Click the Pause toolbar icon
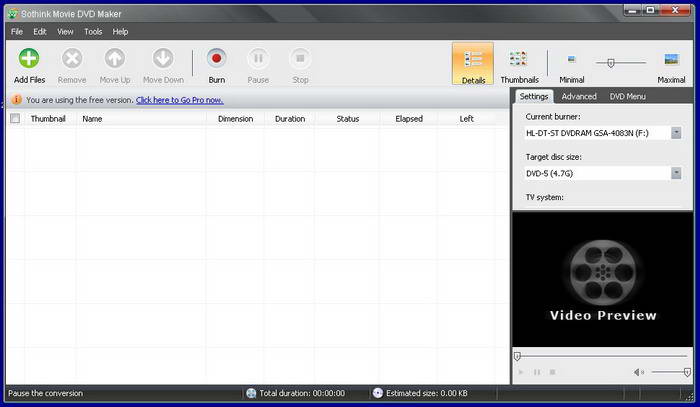Screen dimensions: 700x407 click(x=258, y=58)
